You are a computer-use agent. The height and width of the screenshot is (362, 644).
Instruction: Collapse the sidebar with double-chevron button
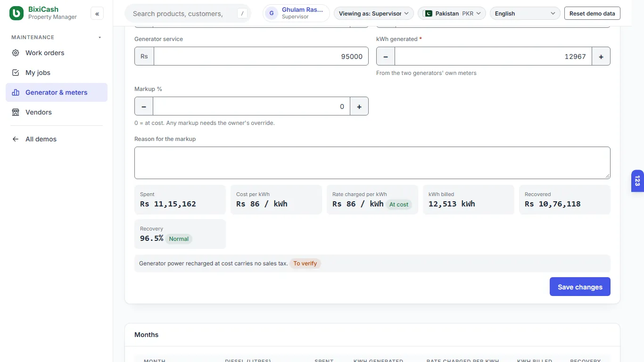click(97, 14)
